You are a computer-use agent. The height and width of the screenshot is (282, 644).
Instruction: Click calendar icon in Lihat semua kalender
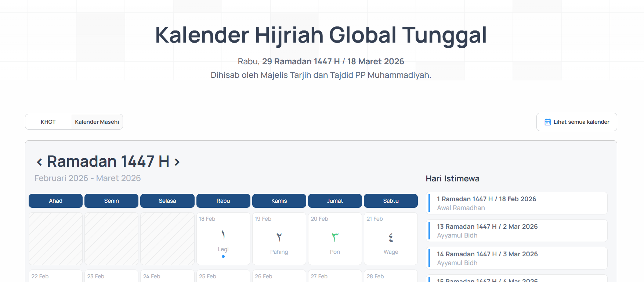[x=547, y=122]
